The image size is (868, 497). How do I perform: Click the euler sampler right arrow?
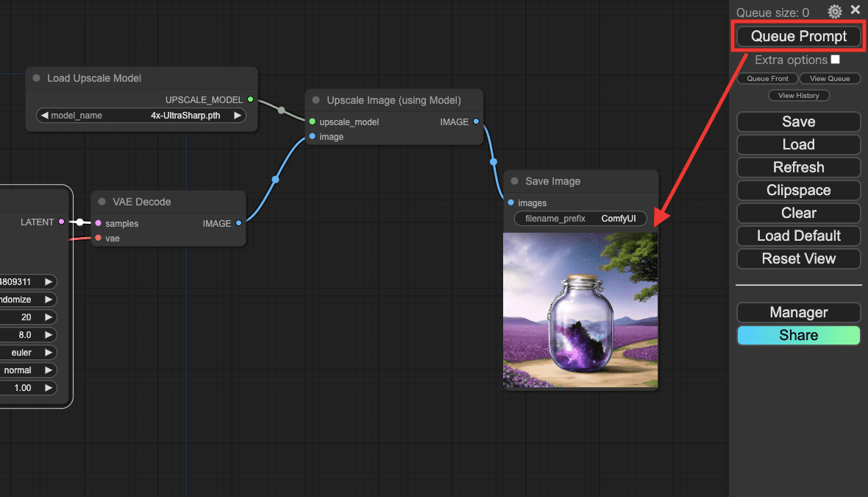tap(49, 353)
